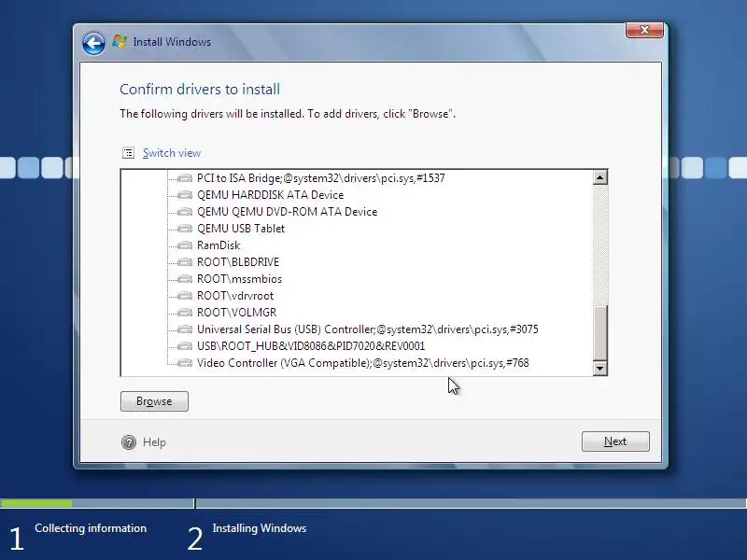Screen dimensions: 747x560
Task: Click the driver list scroll up arrow
Action: (600, 177)
